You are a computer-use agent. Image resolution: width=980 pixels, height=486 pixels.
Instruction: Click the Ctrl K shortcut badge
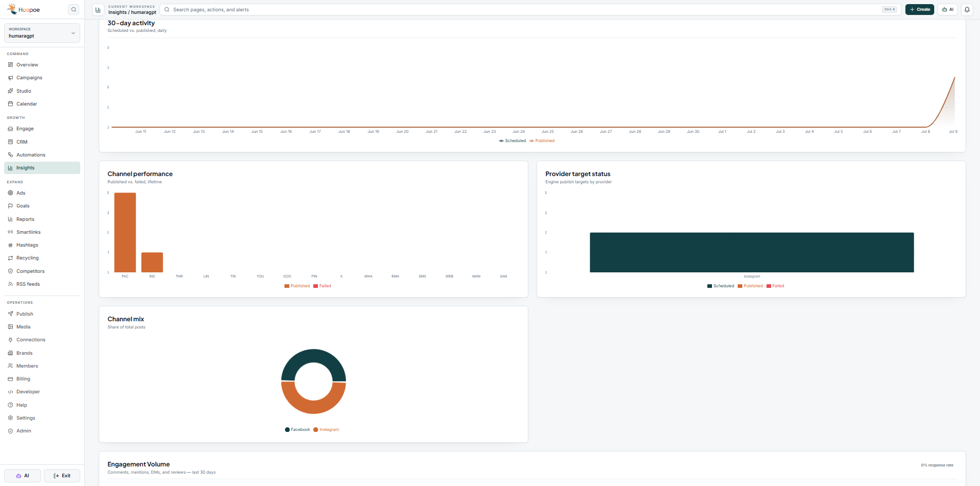pyautogui.click(x=889, y=9)
